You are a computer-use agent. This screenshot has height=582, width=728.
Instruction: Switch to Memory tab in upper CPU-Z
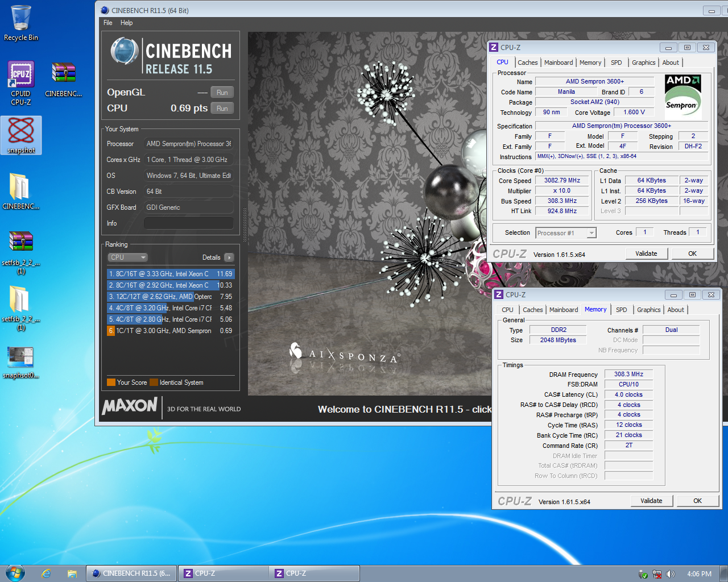(590, 63)
